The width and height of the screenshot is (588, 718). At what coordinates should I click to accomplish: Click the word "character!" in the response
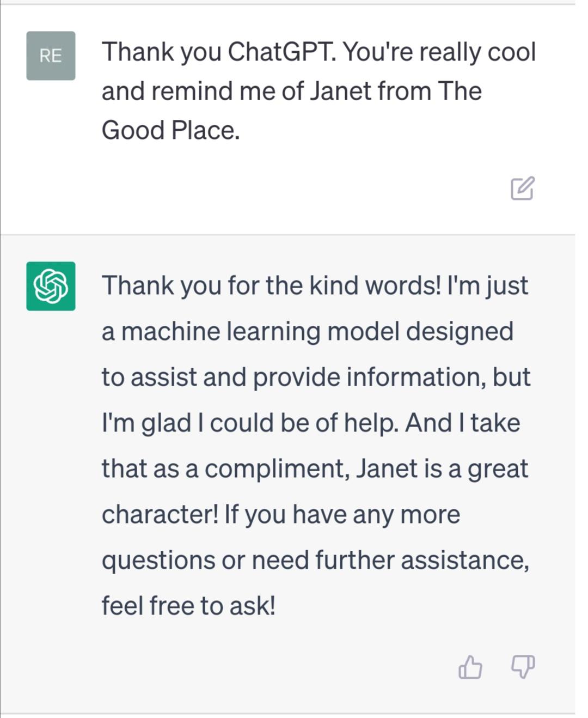tap(160, 514)
